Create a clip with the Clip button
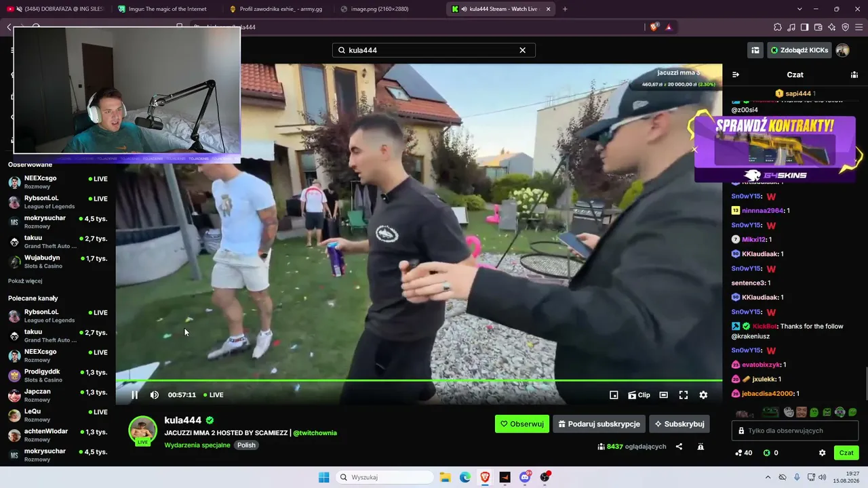Screen dimensions: 868x488 pyautogui.click(x=639, y=395)
